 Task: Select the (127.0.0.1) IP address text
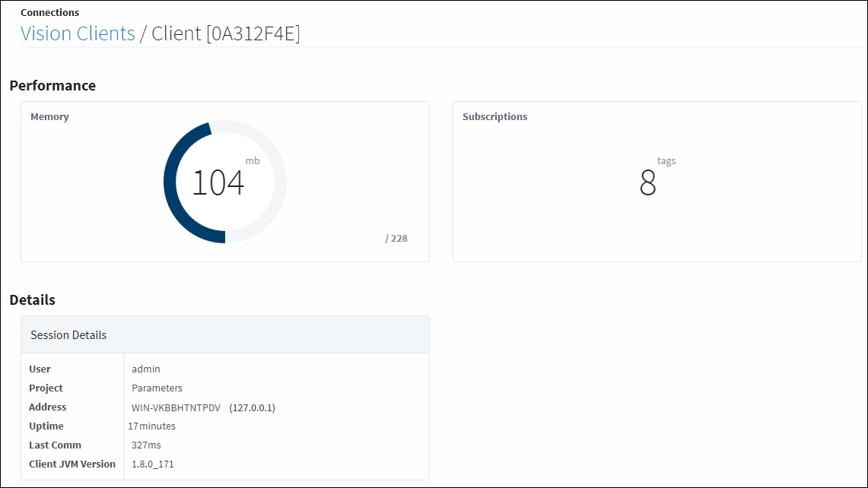tap(253, 407)
